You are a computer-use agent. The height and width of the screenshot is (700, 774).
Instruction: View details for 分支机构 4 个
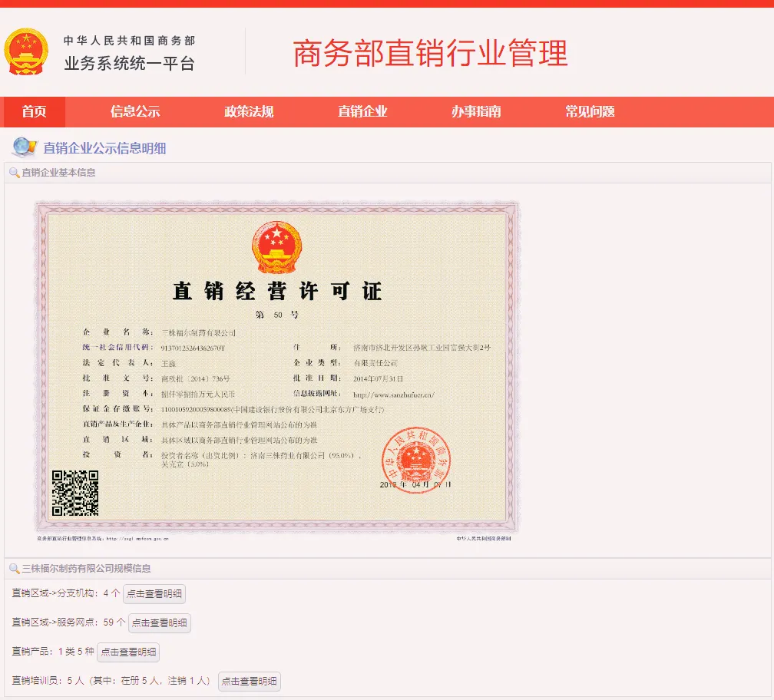154,593
